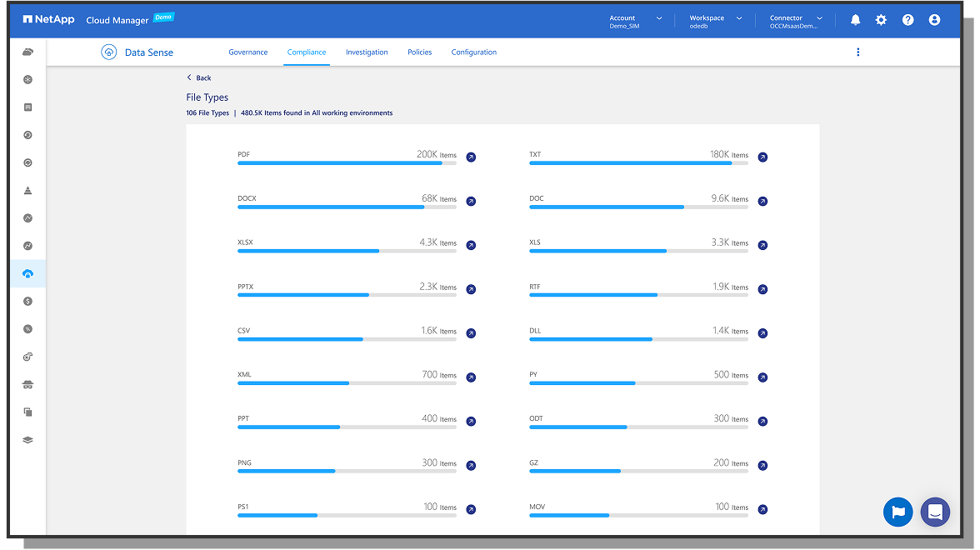The width and height of the screenshot is (980, 550).
Task: Go Back using the Back link
Action: coord(198,77)
